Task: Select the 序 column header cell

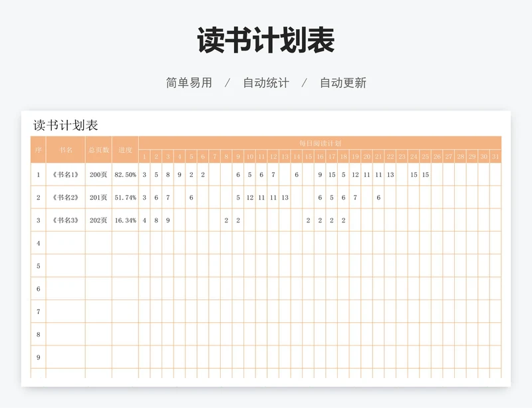Action: tap(38, 150)
